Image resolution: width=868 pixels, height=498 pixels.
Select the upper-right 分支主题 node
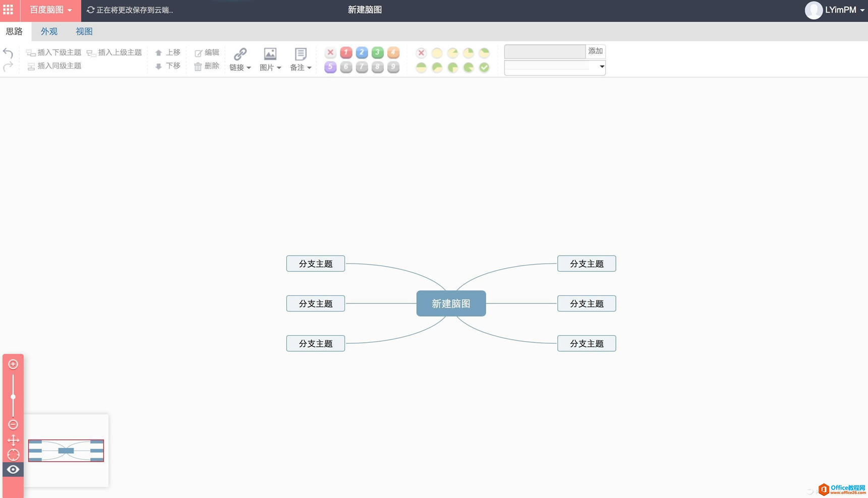(x=587, y=264)
